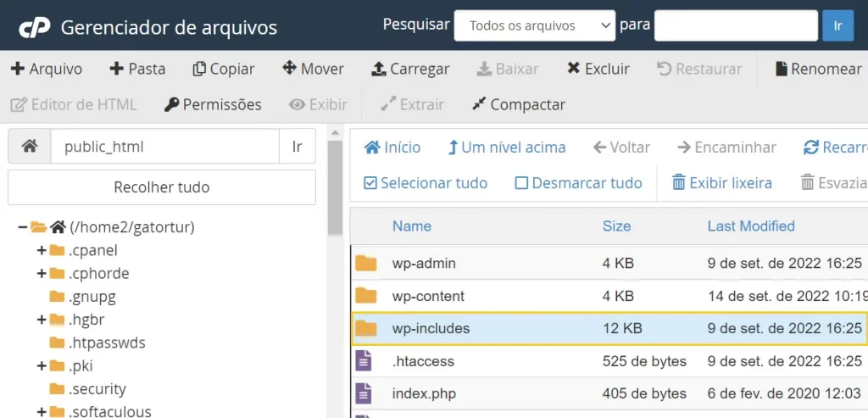The height and width of the screenshot is (418, 868).
Task: Click the 12 KB size cell
Action: [x=622, y=329]
